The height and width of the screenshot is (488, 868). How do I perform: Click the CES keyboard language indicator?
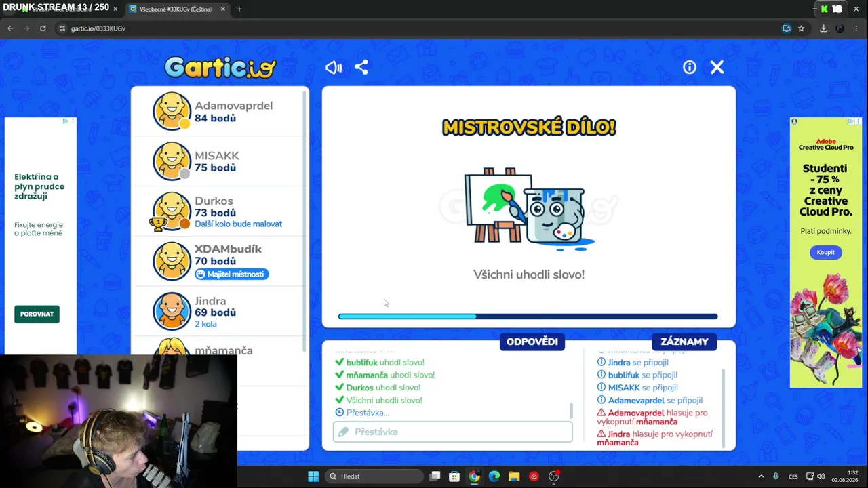click(x=793, y=476)
